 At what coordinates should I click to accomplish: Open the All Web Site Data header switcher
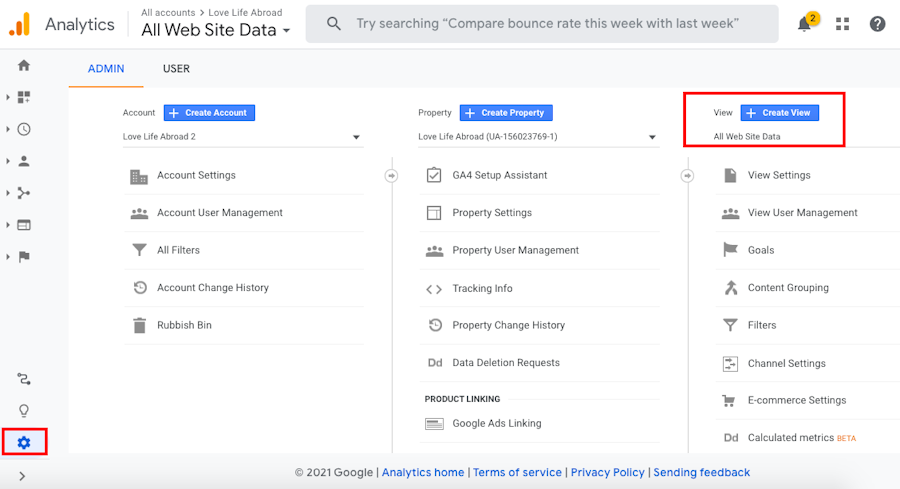point(215,30)
